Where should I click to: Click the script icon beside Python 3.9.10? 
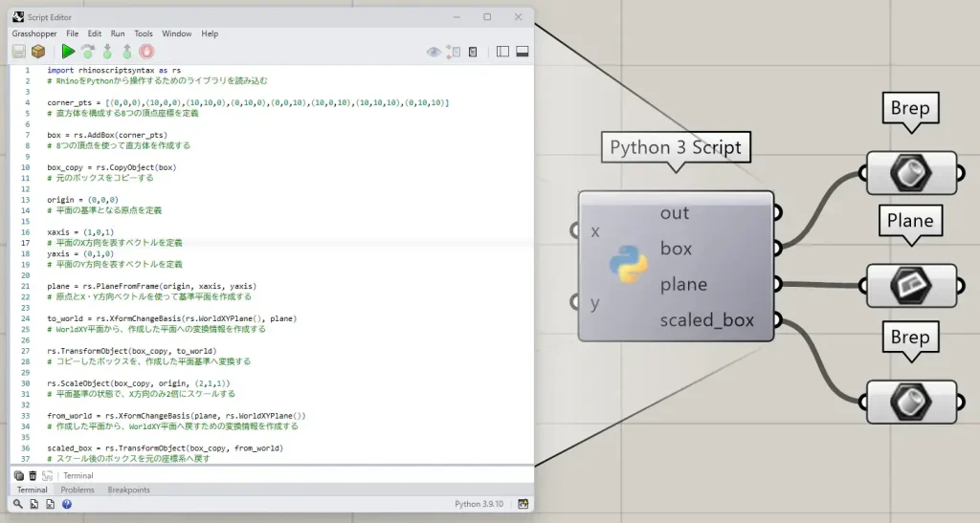[x=523, y=504]
